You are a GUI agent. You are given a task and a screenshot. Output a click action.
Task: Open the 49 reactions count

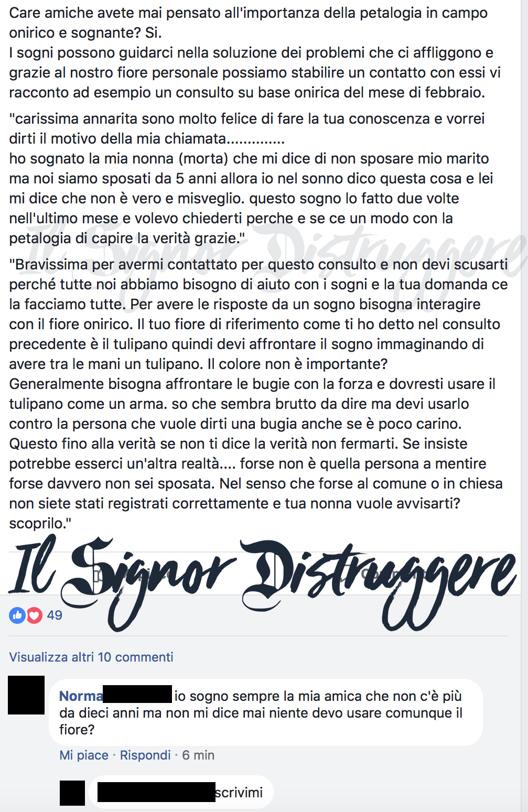pos(55,615)
